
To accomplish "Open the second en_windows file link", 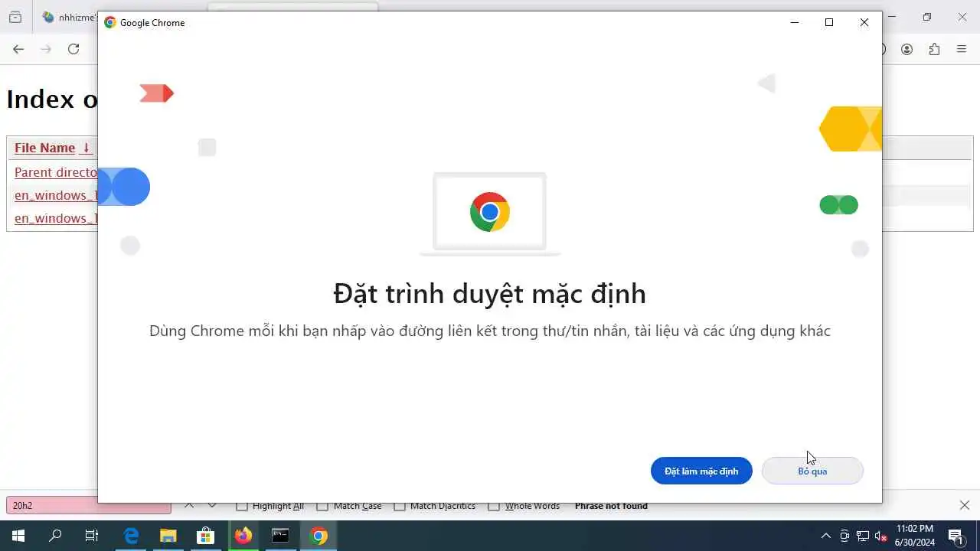I will [x=56, y=218].
